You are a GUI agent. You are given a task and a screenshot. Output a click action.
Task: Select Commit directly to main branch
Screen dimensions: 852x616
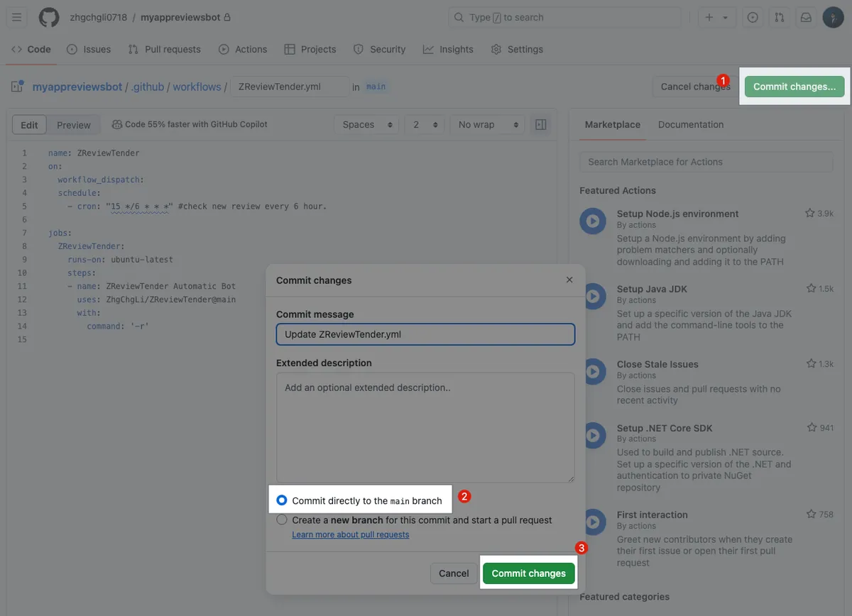click(282, 500)
